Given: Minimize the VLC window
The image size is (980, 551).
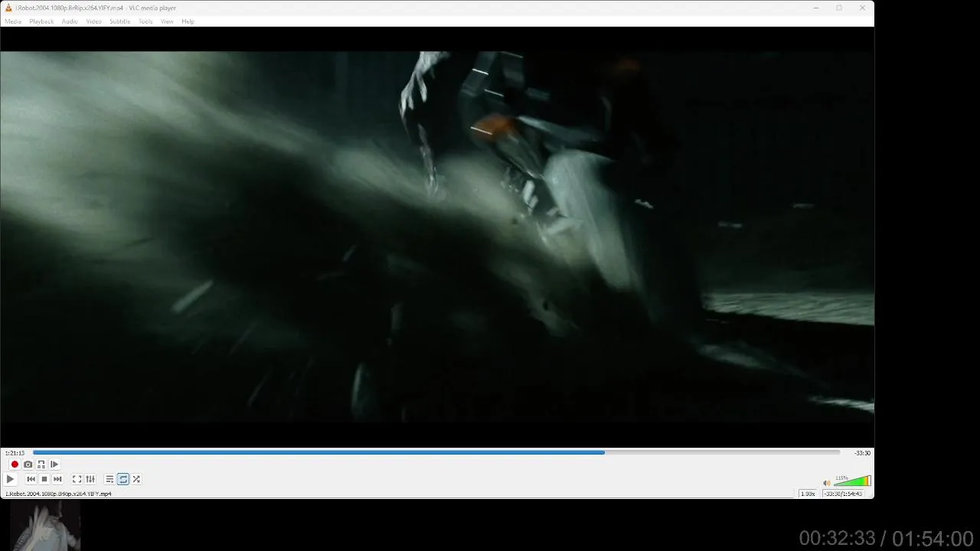Looking at the screenshot, I should 816,8.
